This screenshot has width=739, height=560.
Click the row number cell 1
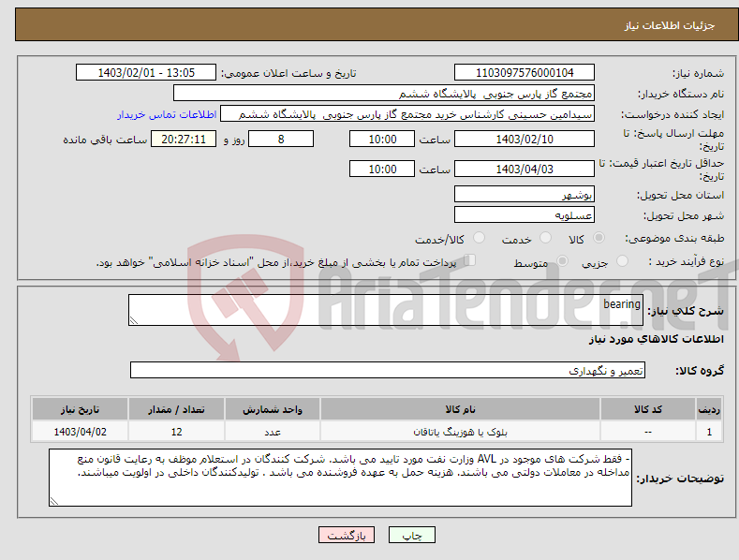pyautogui.click(x=709, y=432)
